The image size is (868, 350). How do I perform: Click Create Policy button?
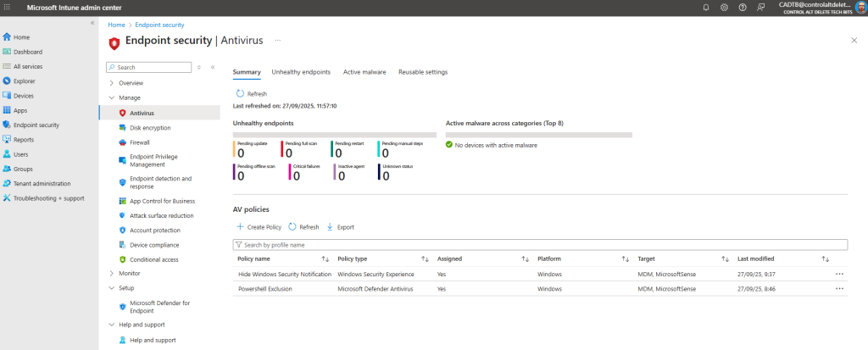coord(259,227)
